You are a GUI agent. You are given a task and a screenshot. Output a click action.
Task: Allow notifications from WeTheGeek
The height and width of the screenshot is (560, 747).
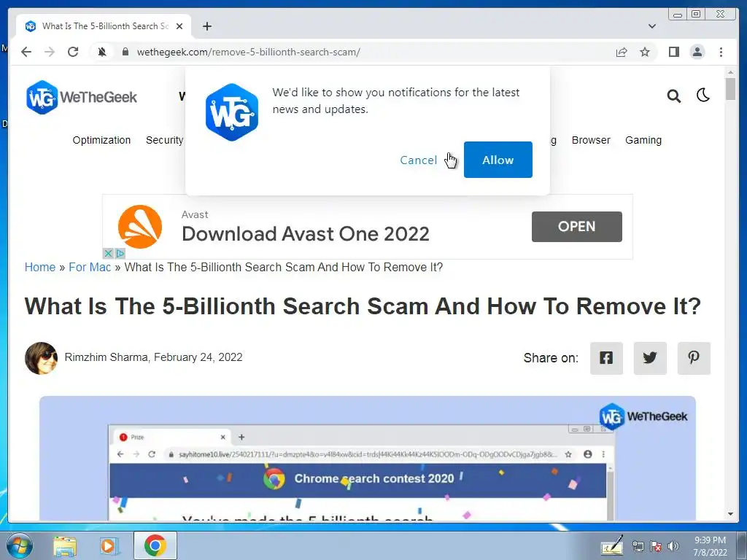click(x=498, y=160)
